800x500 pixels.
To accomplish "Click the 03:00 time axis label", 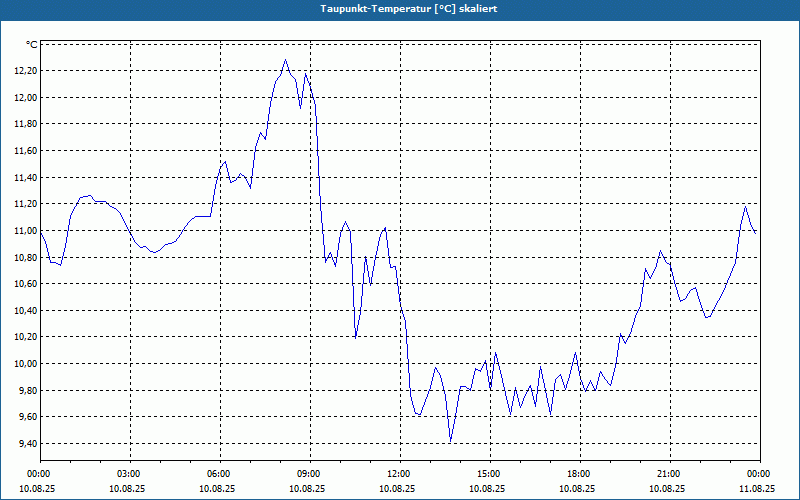I will coord(130,474).
